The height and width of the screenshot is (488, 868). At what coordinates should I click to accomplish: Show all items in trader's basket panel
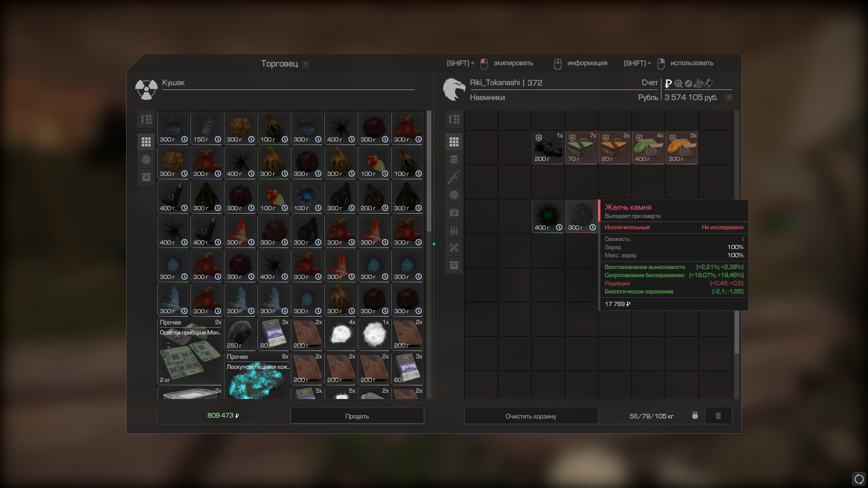pos(146,142)
